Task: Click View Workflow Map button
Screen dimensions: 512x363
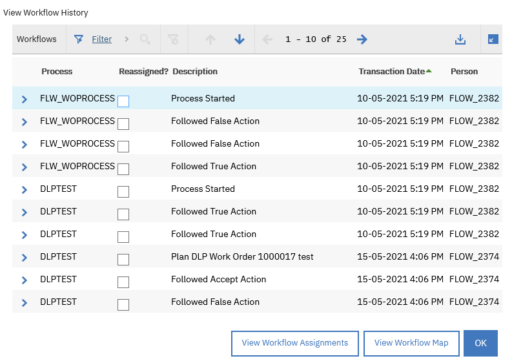Action: (x=411, y=343)
